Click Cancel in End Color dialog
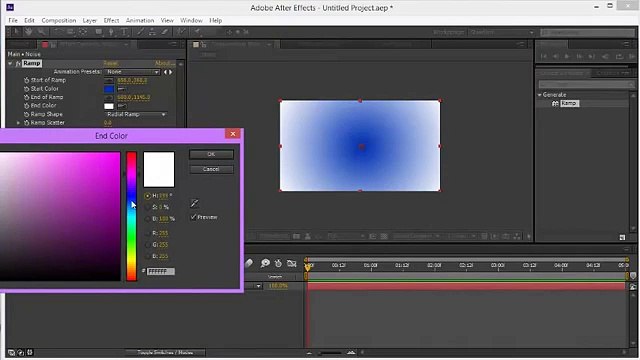This screenshot has width=640, height=360. (x=211, y=169)
